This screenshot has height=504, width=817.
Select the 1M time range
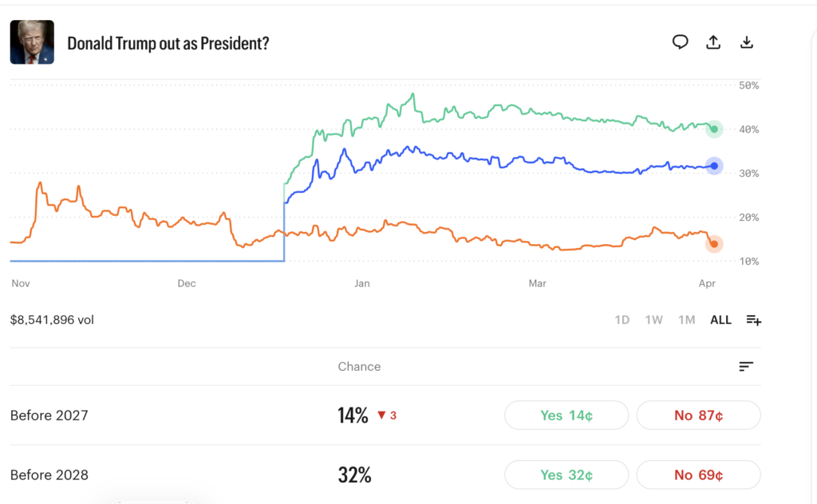pyautogui.click(x=686, y=320)
